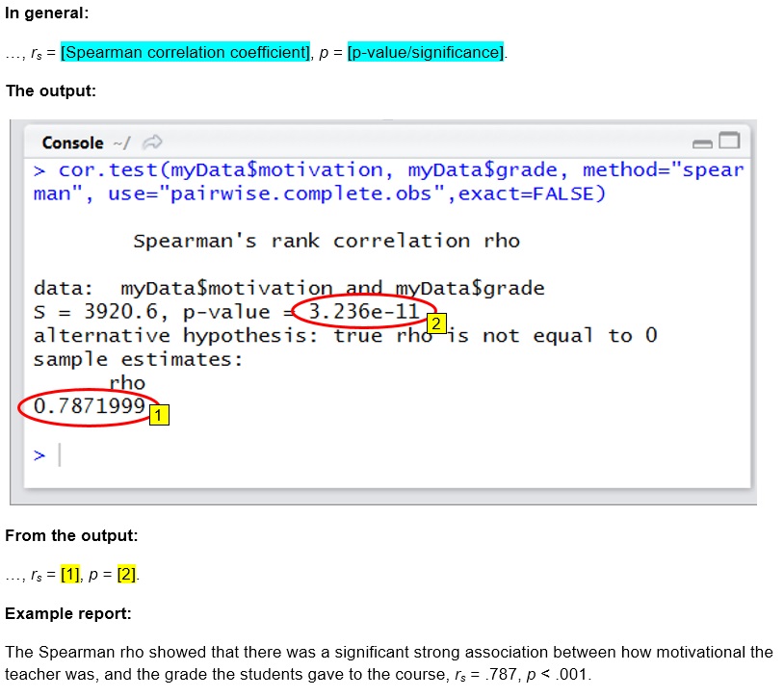Click the console maximize pane icon

tap(729, 140)
